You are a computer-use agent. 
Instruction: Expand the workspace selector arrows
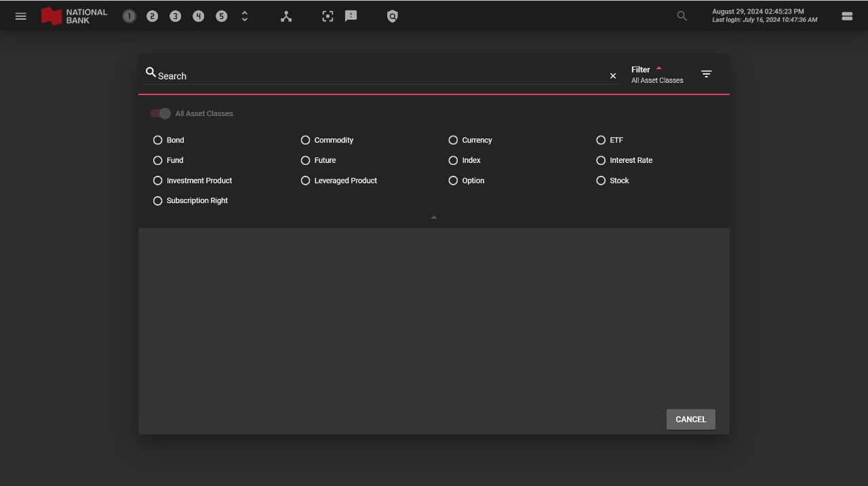[x=245, y=16]
